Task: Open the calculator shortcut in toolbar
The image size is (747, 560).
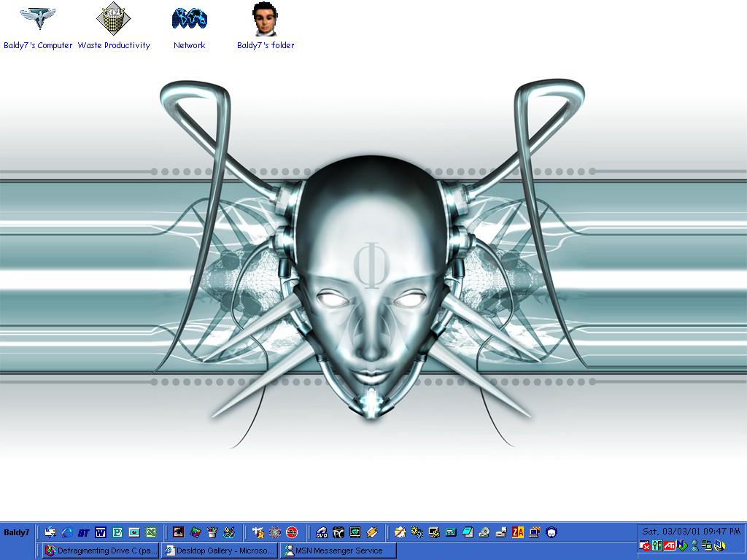Action: pos(451,532)
